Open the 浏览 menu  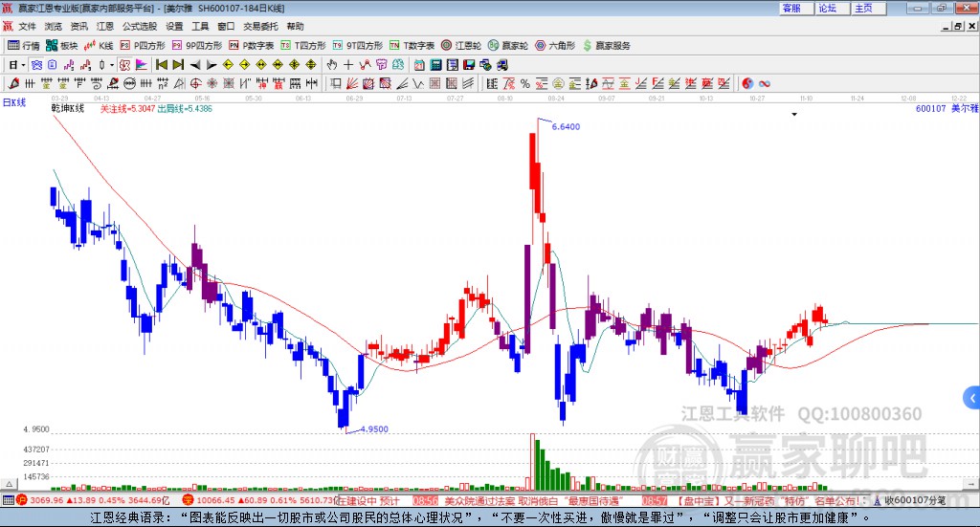click(x=54, y=26)
